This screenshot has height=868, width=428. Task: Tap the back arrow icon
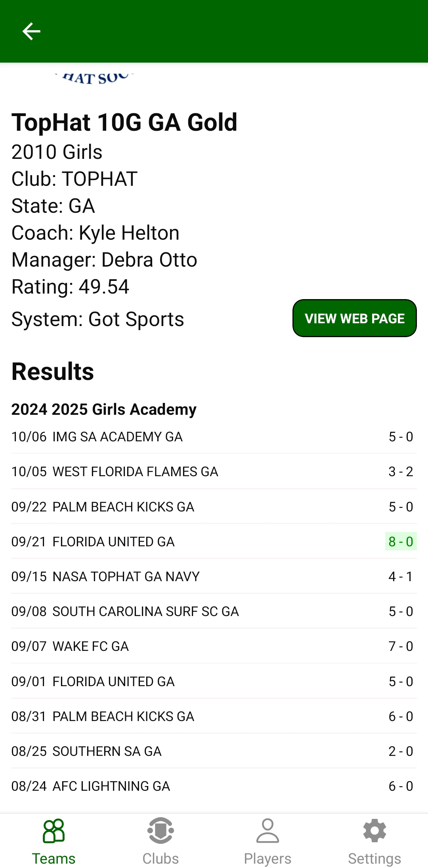pos(31,31)
